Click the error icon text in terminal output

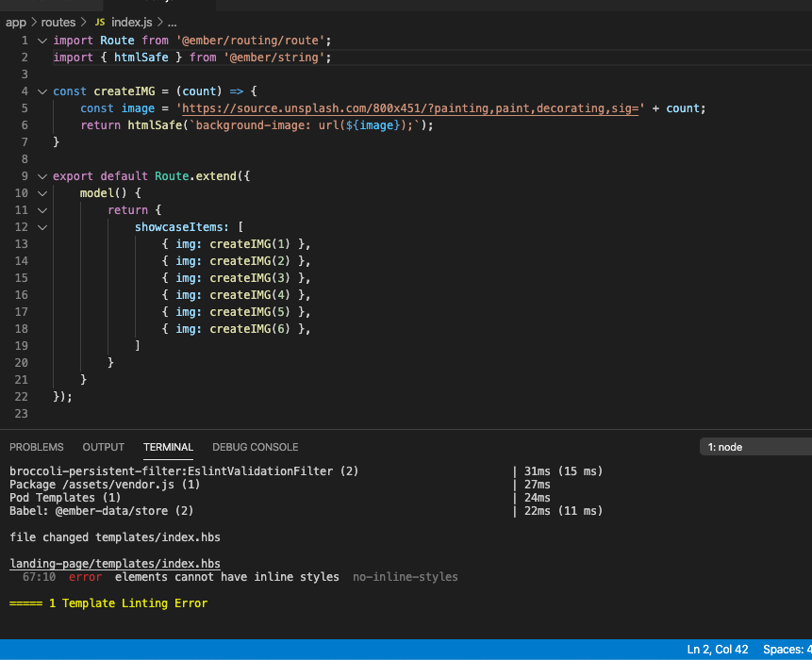click(x=85, y=577)
